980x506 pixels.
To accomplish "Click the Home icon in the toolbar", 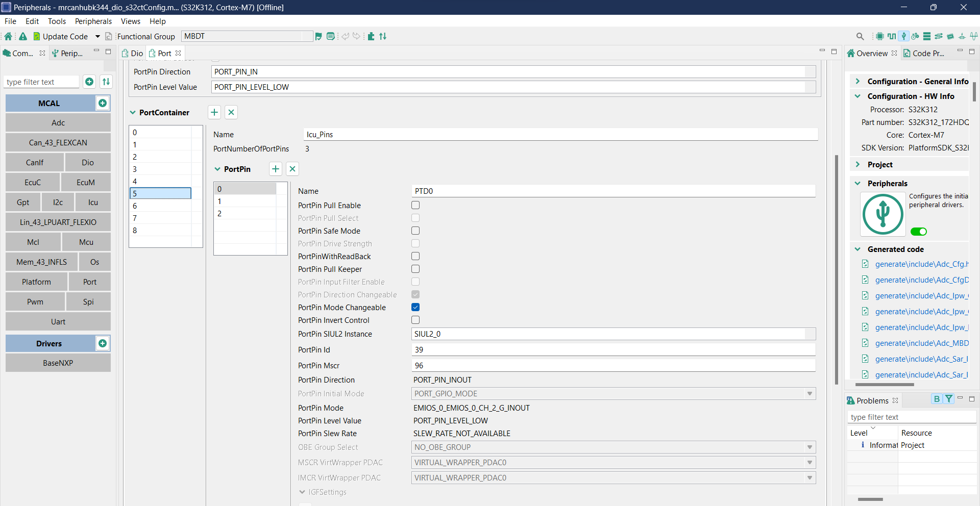I will tap(8, 36).
